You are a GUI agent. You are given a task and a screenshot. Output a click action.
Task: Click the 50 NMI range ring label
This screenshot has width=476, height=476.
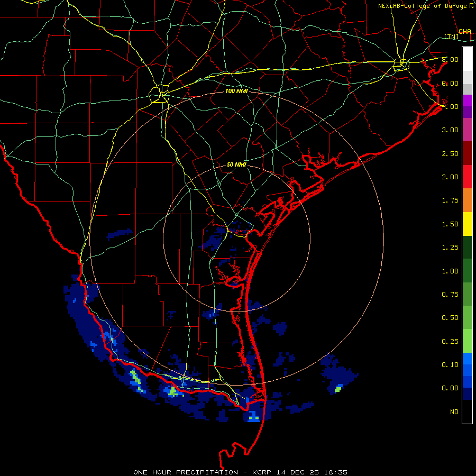(236, 164)
